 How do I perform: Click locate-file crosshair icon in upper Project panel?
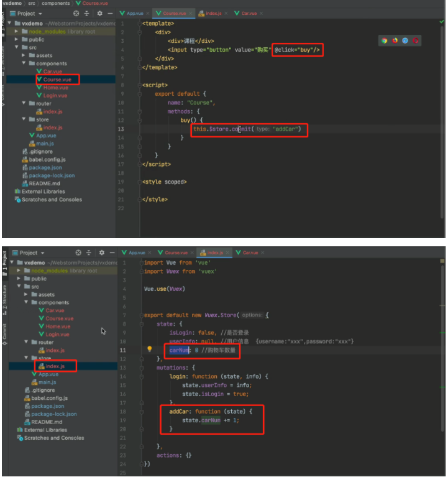[76, 14]
